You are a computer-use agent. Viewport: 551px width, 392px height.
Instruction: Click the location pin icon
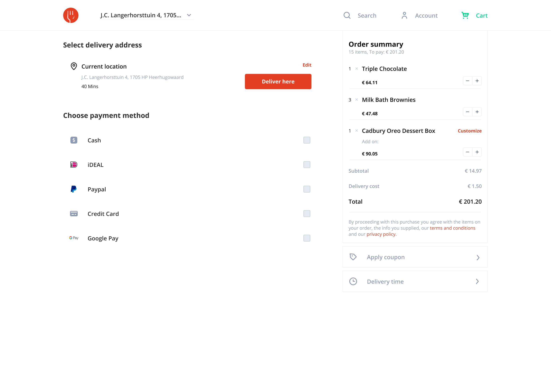[74, 66]
